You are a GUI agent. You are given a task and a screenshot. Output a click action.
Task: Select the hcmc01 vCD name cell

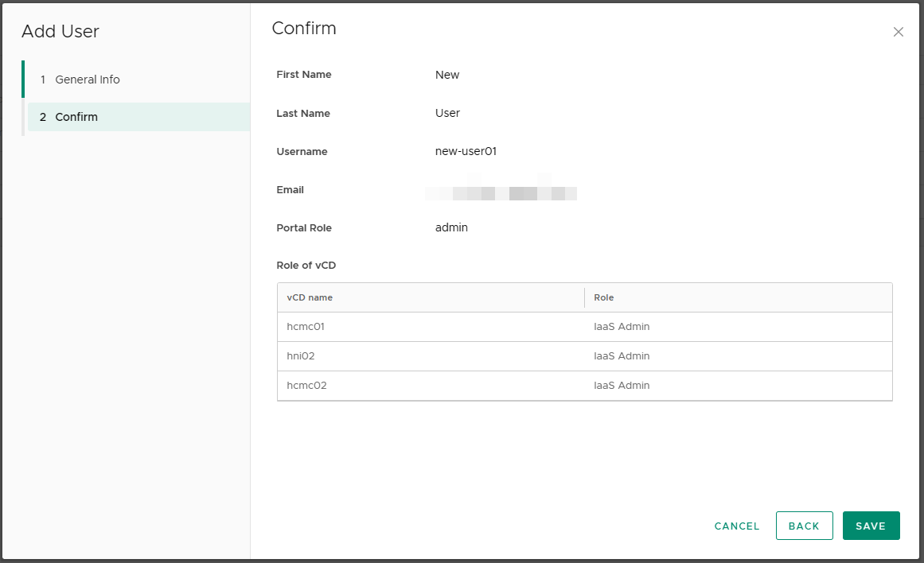click(x=306, y=327)
